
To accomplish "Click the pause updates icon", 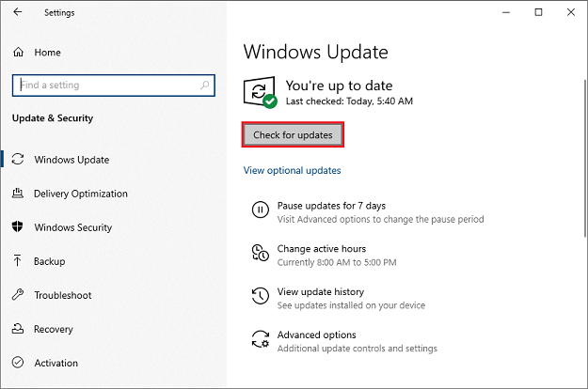I will tap(260, 210).
